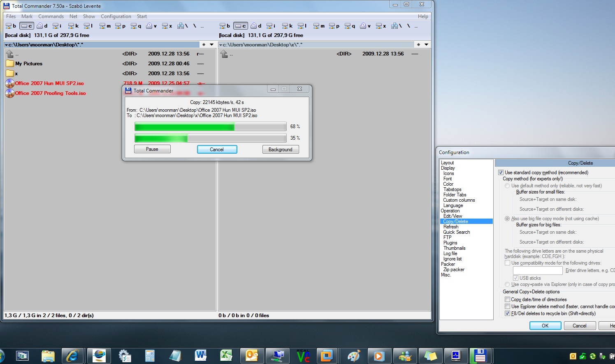Select drive v in left panel
Screen dimensions: 615x364
151,25
